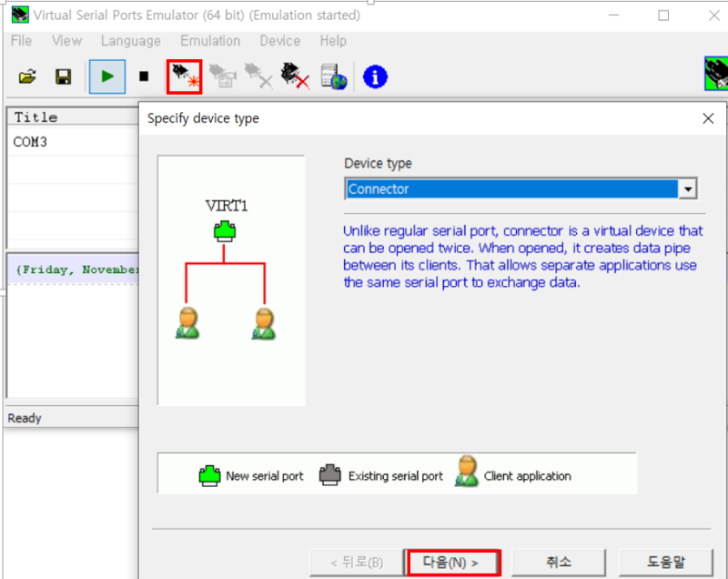
Task: Select the COM3 row in device list
Action: pos(73,142)
